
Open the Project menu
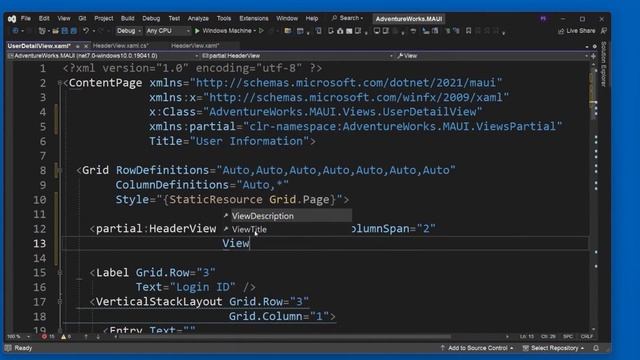[104, 18]
